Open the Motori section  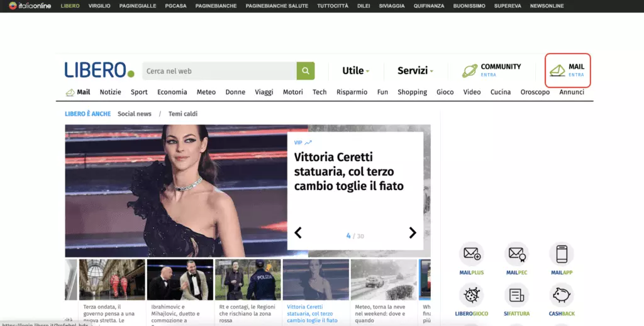click(293, 92)
